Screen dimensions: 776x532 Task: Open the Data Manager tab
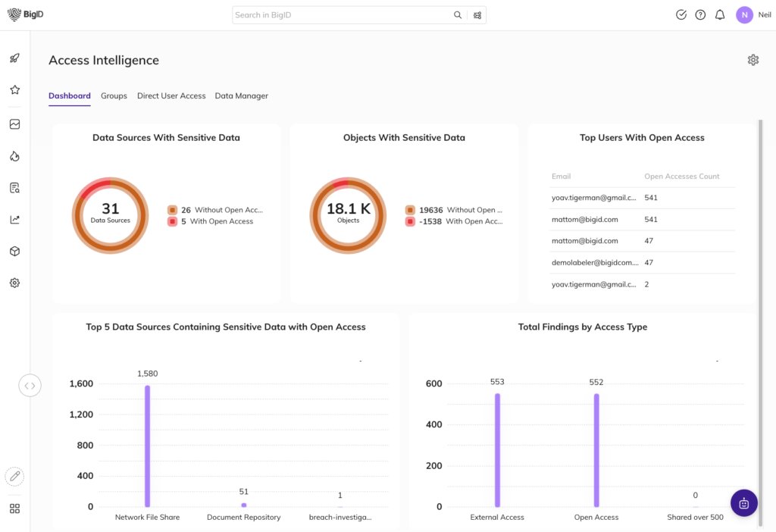click(x=241, y=96)
